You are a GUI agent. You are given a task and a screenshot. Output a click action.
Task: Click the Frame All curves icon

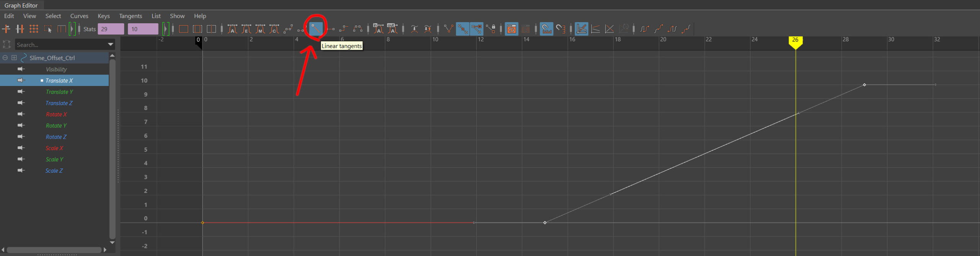(184, 29)
